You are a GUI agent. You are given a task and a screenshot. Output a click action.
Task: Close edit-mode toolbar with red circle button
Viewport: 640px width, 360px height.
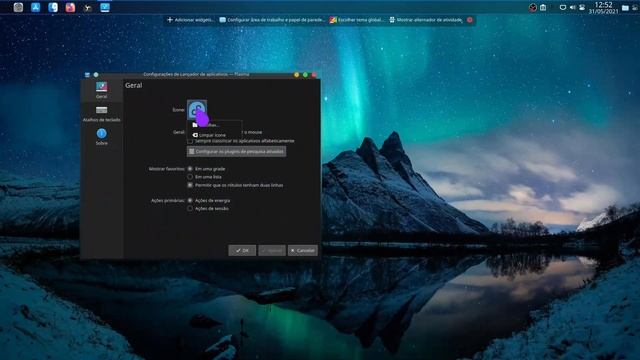(x=470, y=20)
